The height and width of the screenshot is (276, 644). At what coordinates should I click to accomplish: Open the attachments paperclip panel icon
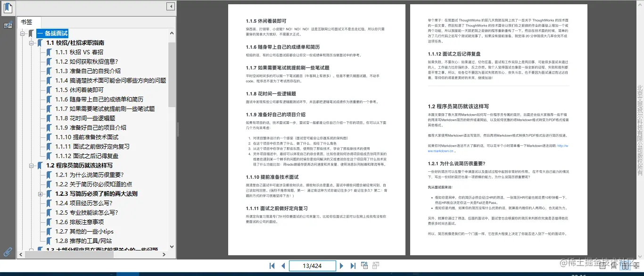[x=8, y=251]
